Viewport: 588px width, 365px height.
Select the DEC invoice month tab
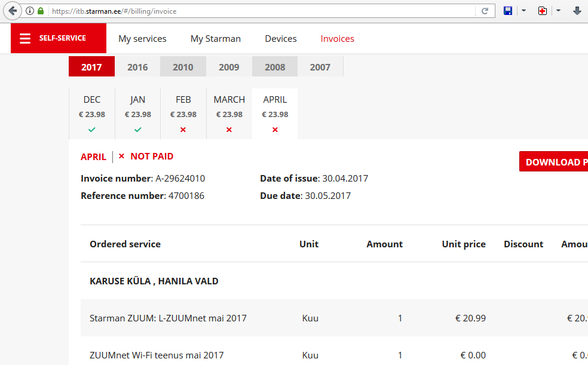[x=92, y=114]
